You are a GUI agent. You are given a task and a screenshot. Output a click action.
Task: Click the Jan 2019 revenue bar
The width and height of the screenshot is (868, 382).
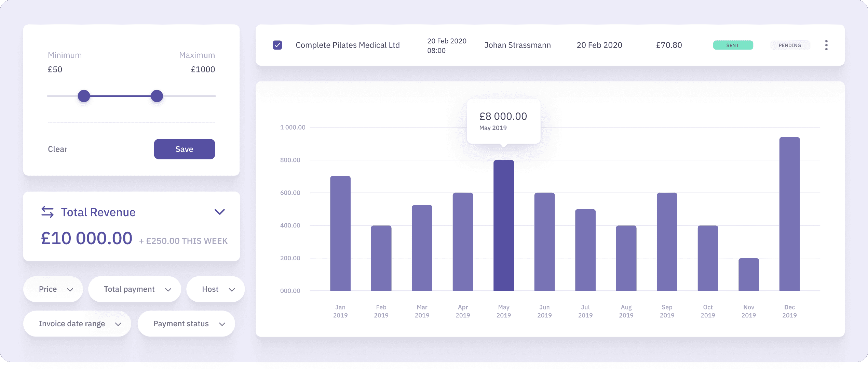pyautogui.click(x=340, y=233)
